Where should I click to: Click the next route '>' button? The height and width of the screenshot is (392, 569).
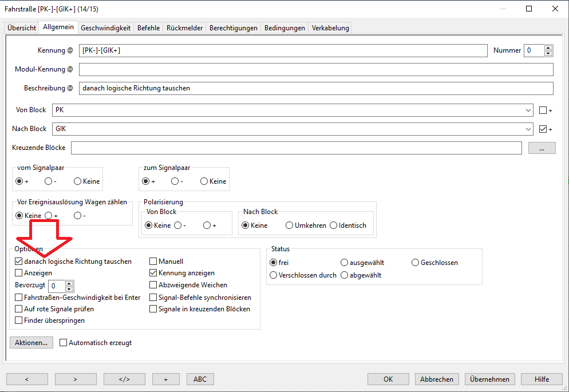(x=76, y=379)
